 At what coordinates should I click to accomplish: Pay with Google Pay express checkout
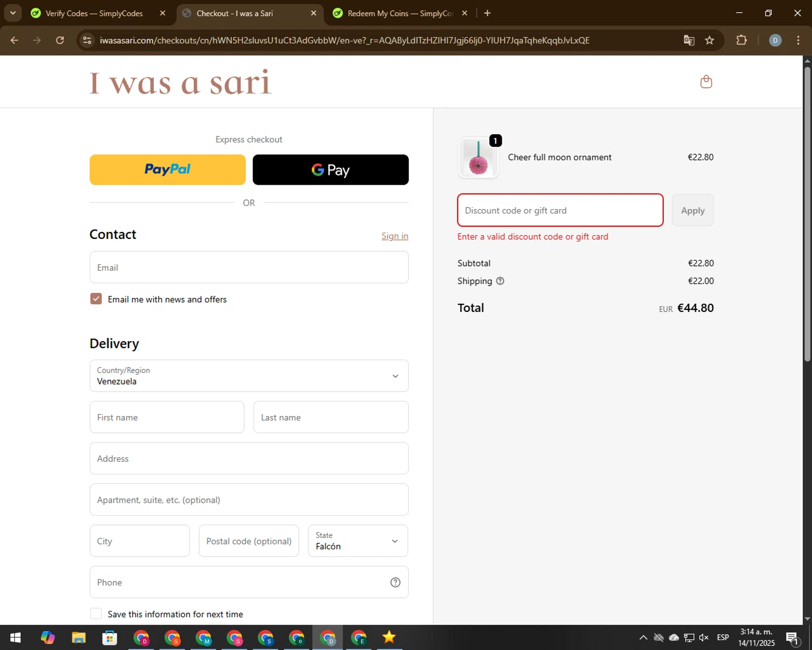tap(331, 170)
